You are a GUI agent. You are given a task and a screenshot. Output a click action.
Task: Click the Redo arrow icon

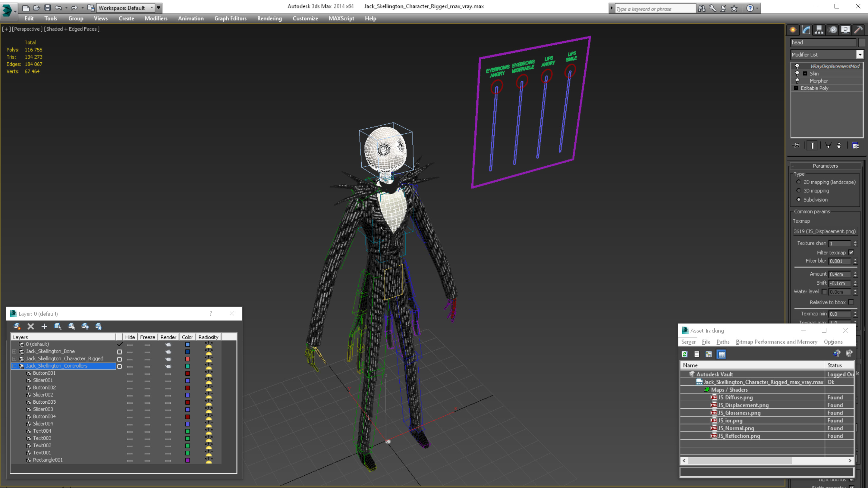click(x=74, y=8)
